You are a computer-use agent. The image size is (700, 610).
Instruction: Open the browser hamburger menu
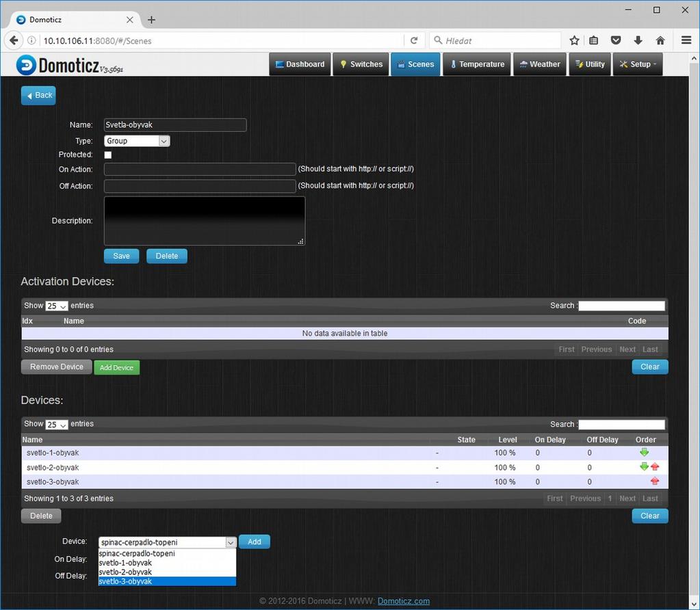(686, 40)
